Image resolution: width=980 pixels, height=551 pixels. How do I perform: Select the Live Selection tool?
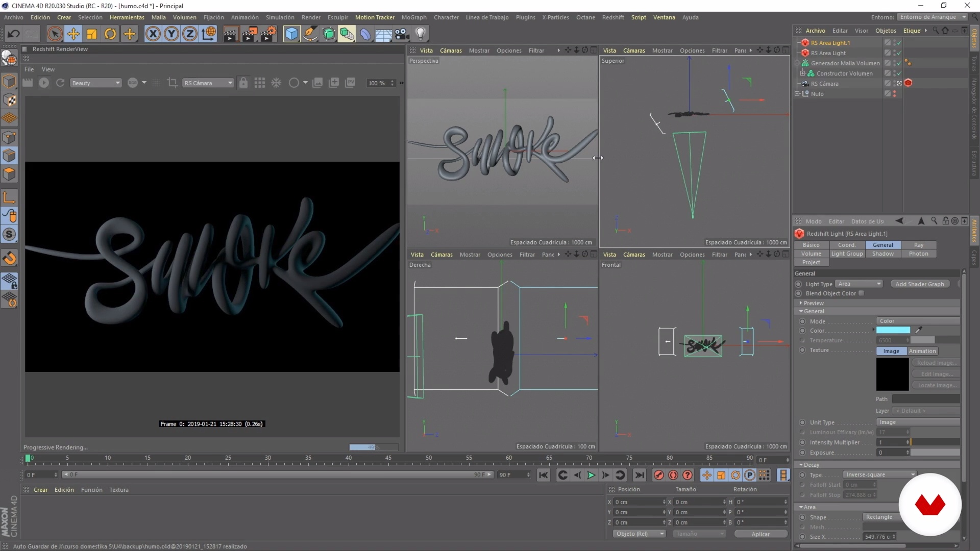click(55, 34)
